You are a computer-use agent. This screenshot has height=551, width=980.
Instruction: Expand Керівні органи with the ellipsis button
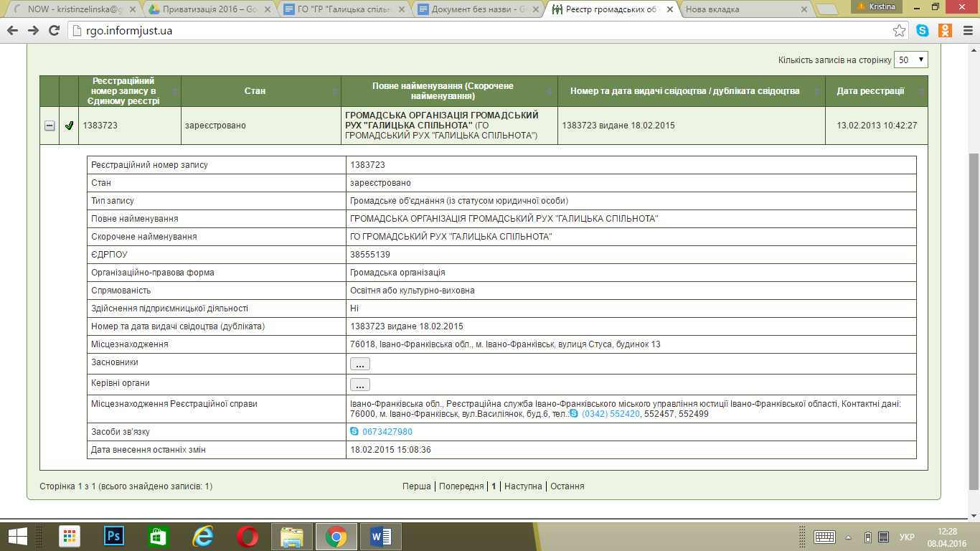(359, 385)
